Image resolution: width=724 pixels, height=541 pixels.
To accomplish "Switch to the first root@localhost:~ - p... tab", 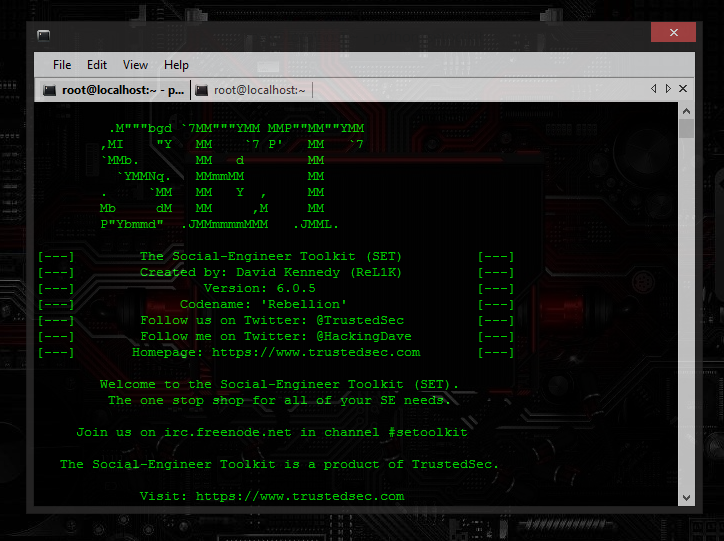I will [x=113, y=90].
